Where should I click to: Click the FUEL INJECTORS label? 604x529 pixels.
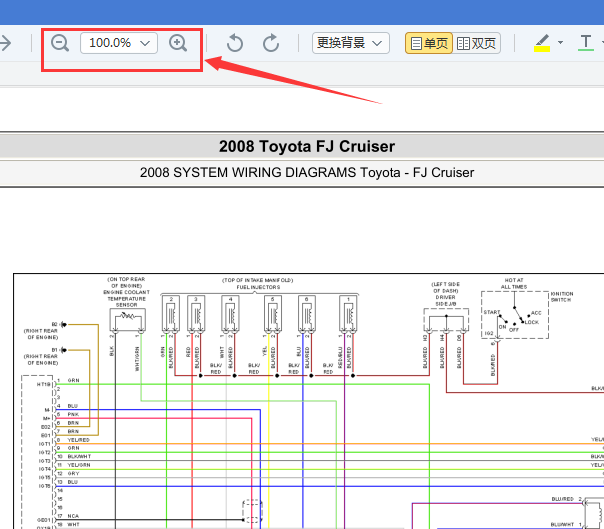[258, 287]
